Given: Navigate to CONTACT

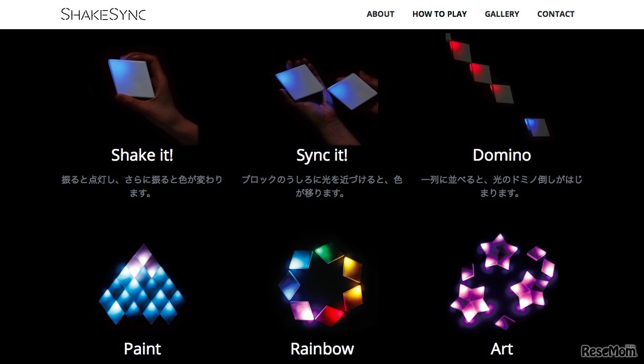Looking at the screenshot, I should point(556,14).
